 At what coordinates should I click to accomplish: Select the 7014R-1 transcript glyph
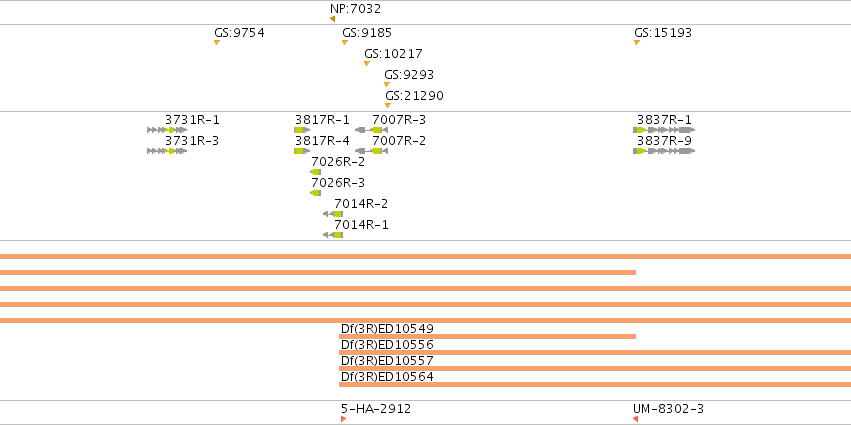[333, 235]
